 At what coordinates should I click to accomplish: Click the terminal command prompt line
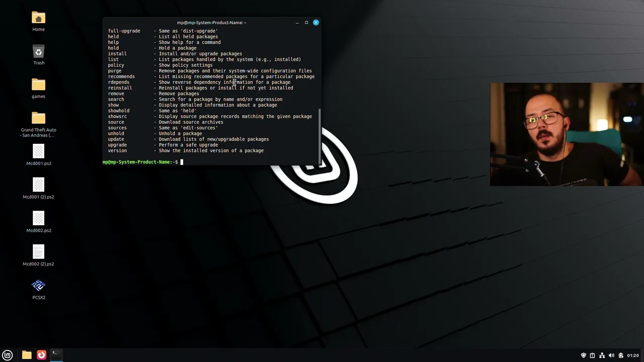click(x=143, y=162)
